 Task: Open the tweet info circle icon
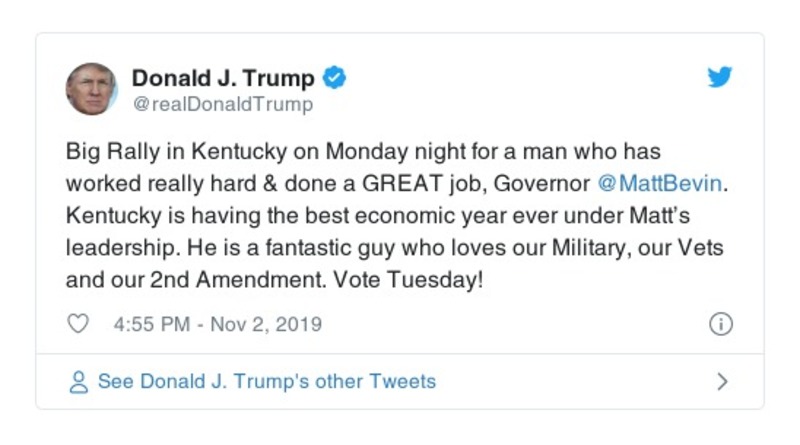click(x=720, y=324)
